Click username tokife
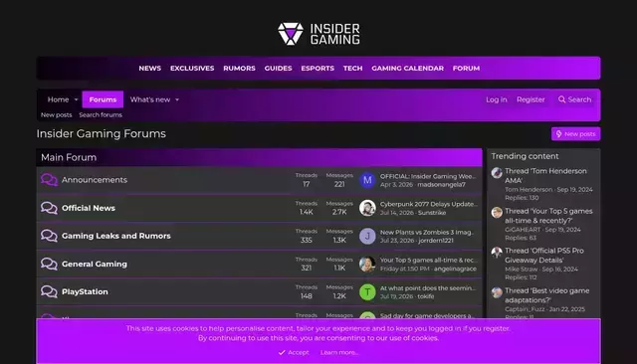Viewport: 637px width, 364px height. tap(426, 296)
